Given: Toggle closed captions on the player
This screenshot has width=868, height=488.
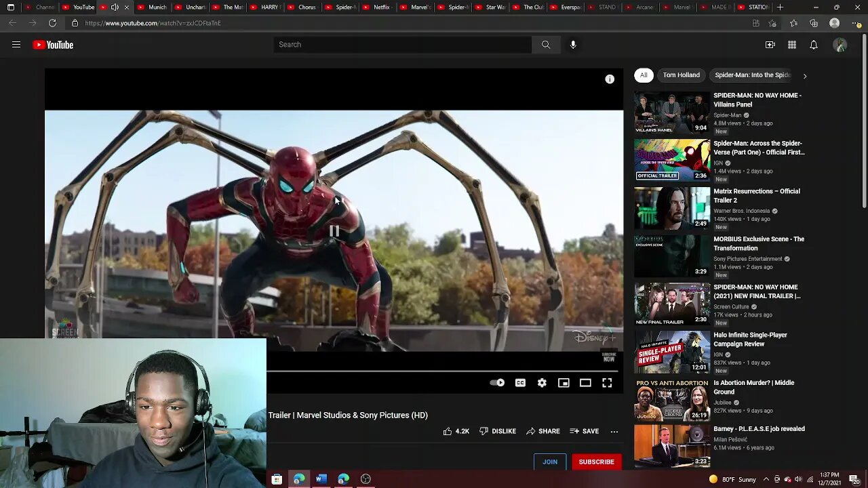Looking at the screenshot, I should click(x=520, y=383).
